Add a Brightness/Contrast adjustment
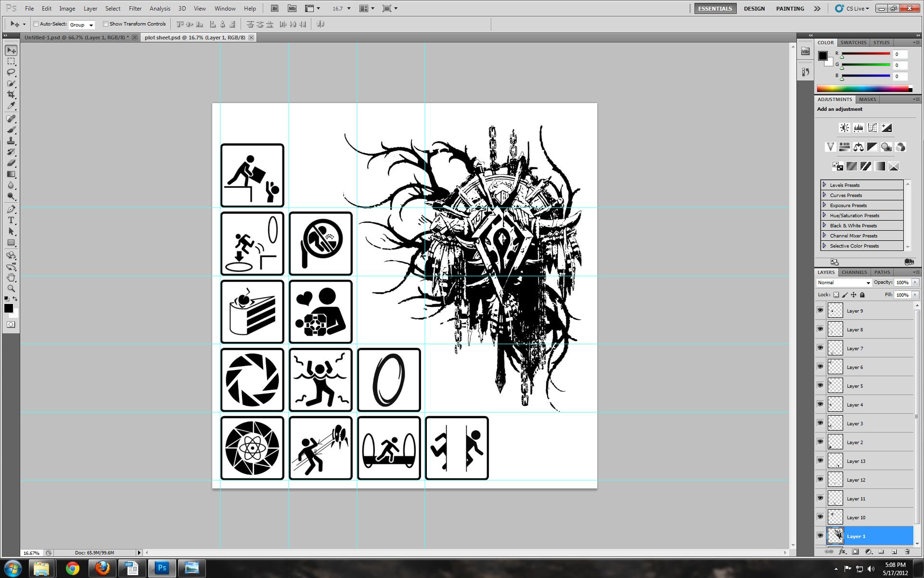924x578 pixels. 844,128
